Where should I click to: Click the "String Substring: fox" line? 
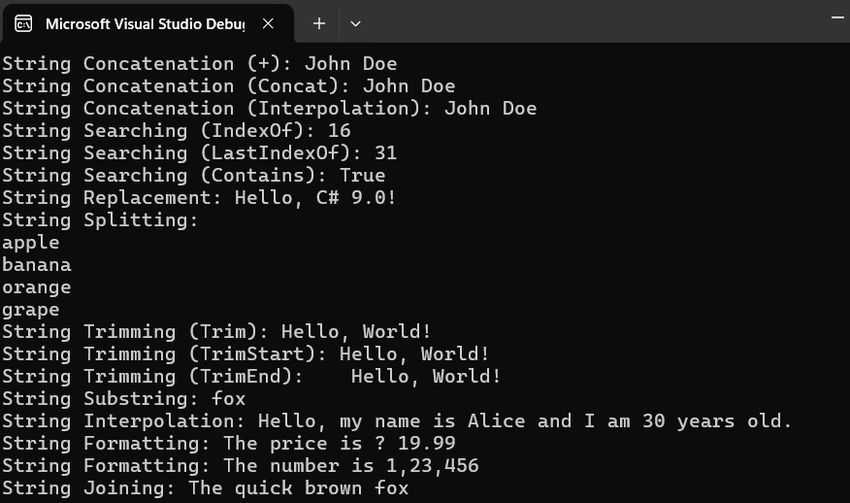click(124, 399)
